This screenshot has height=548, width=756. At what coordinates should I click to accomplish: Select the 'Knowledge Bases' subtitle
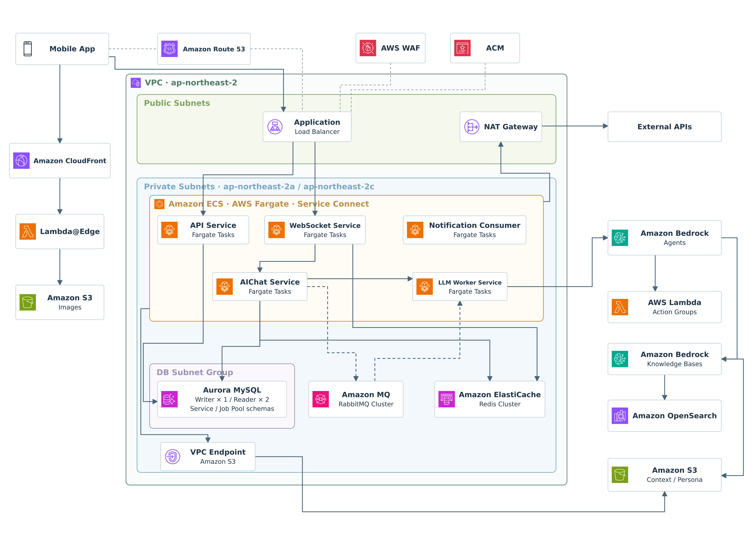(x=675, y=364)
